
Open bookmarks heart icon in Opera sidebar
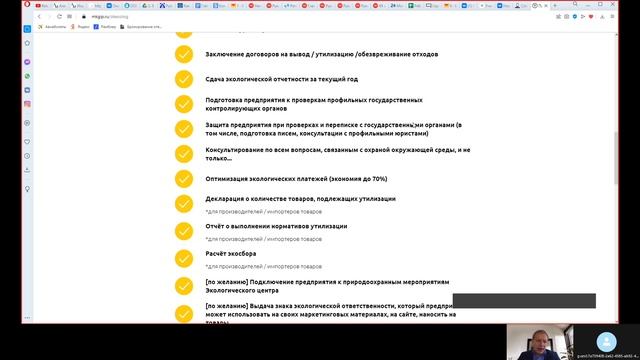point(27,142)
